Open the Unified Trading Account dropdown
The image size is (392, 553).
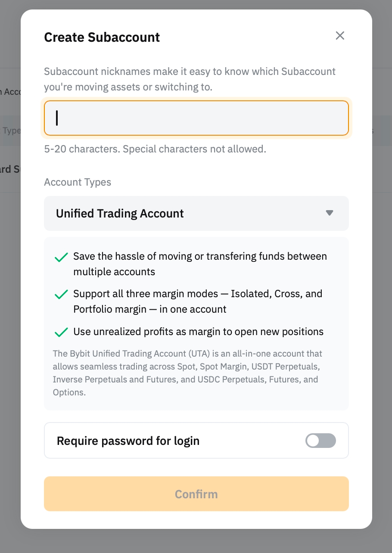(x=196, y=214)
